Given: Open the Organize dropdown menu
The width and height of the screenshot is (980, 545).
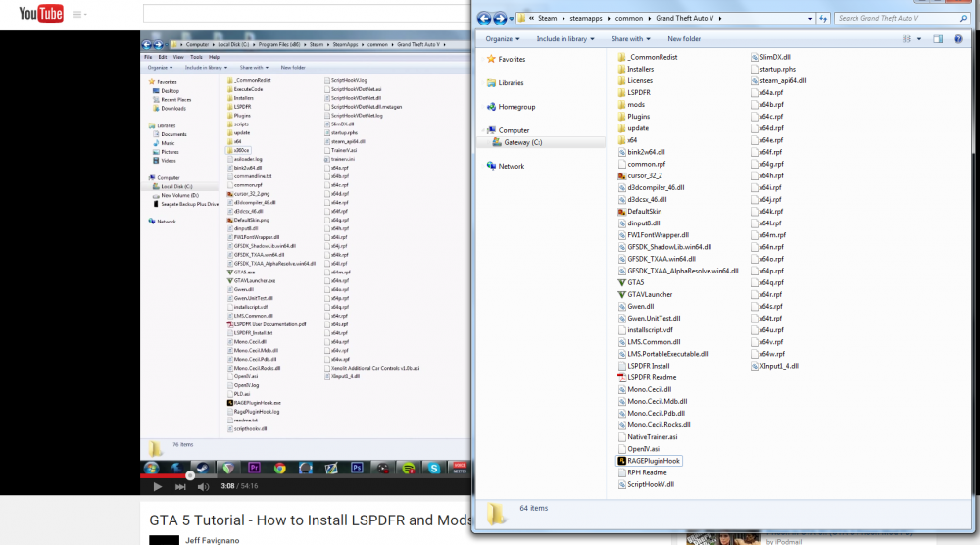Looking at the screenshot, I should click(x=503, y=39).
